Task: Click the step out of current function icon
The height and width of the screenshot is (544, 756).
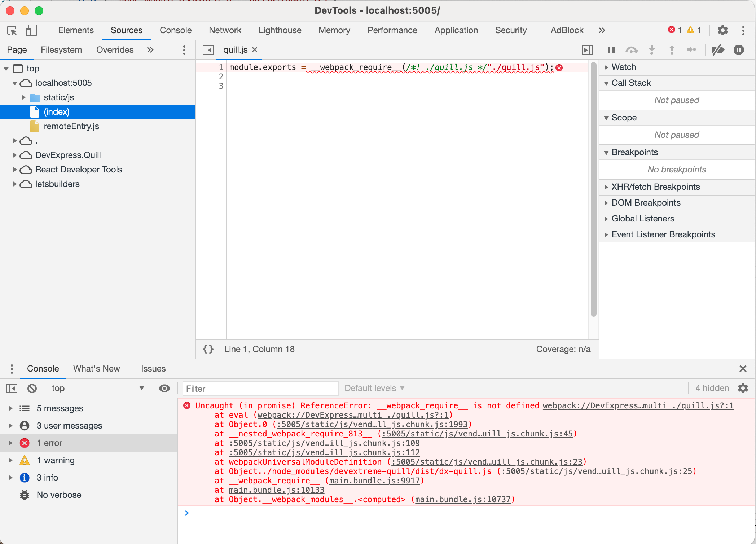Action: 672,50
